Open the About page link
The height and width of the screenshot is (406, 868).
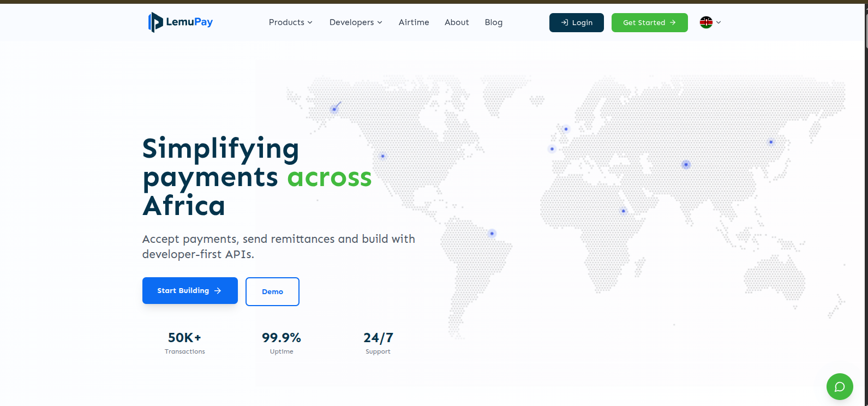(457, 22)
